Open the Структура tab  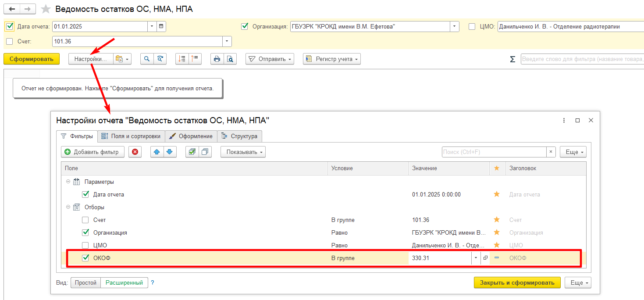point(240,136)
